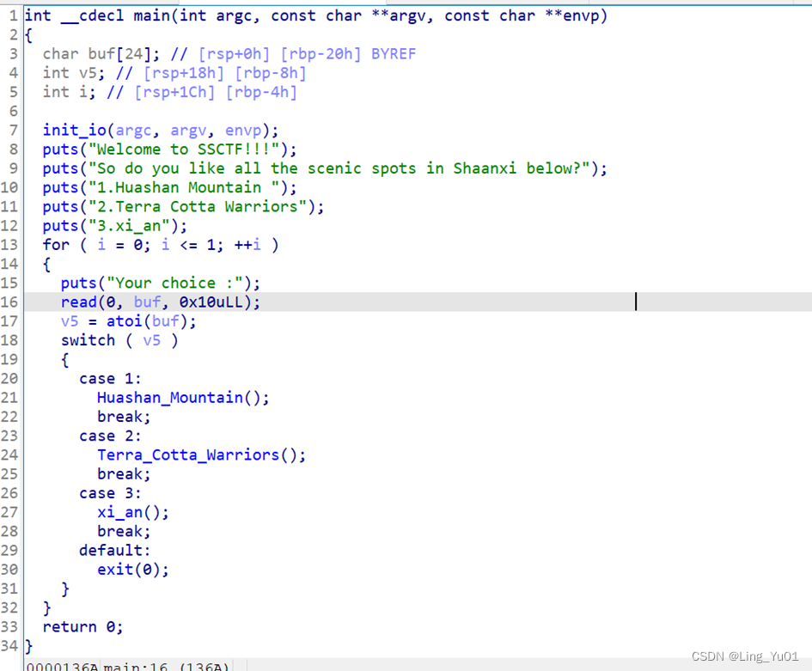Click the v5 variable declaration on line 4
Image resolution: width=812 pixels, height=671 pixels.
pos(74,73)
